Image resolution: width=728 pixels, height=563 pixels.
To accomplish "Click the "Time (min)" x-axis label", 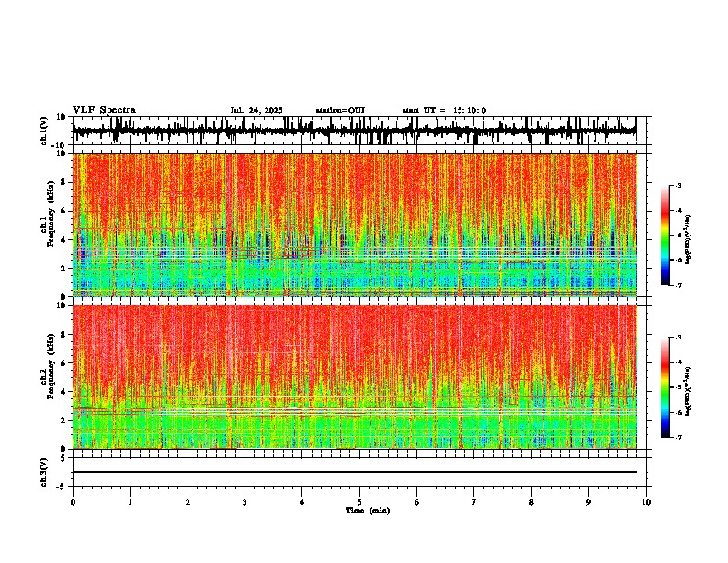I will coord(368,511).
